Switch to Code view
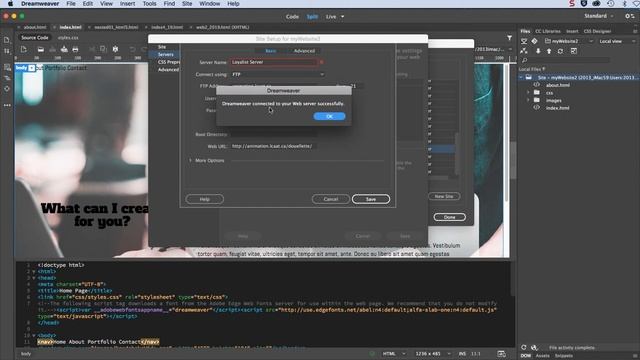 pos(292,17)
